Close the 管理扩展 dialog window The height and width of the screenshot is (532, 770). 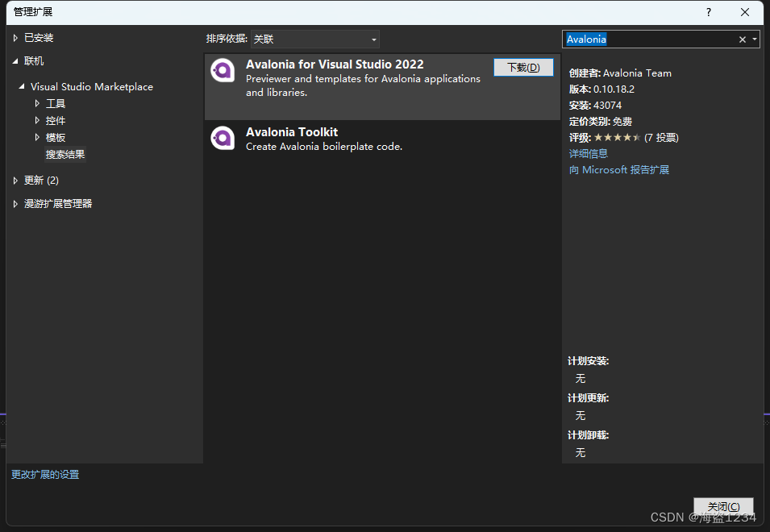[x=745, y=12]
